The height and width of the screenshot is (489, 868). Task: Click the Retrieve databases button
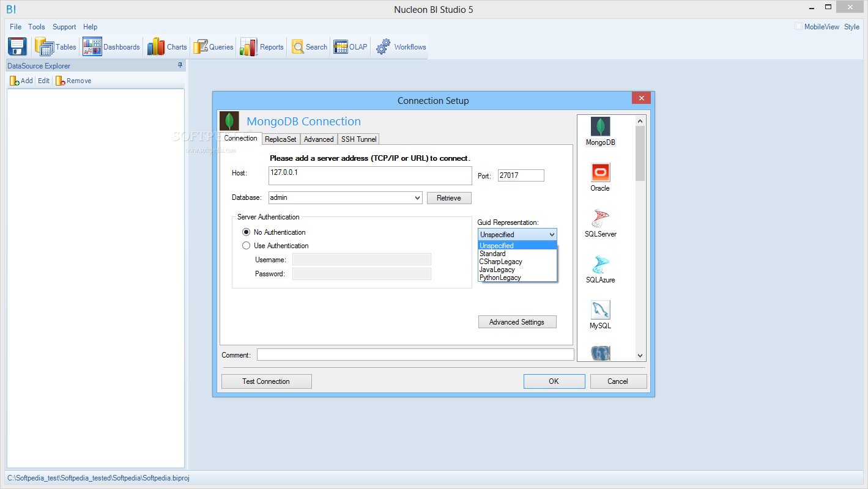coord(449,198)
